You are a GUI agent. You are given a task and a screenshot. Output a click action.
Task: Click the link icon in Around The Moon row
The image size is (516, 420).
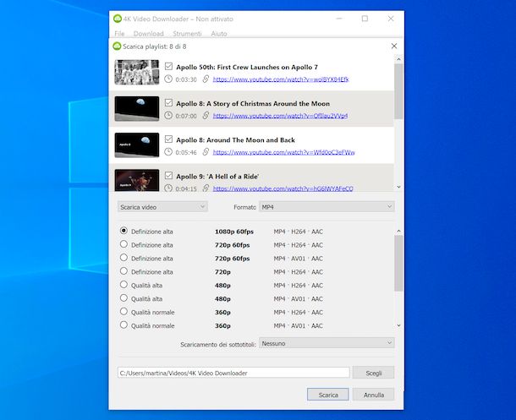(206, 152)
